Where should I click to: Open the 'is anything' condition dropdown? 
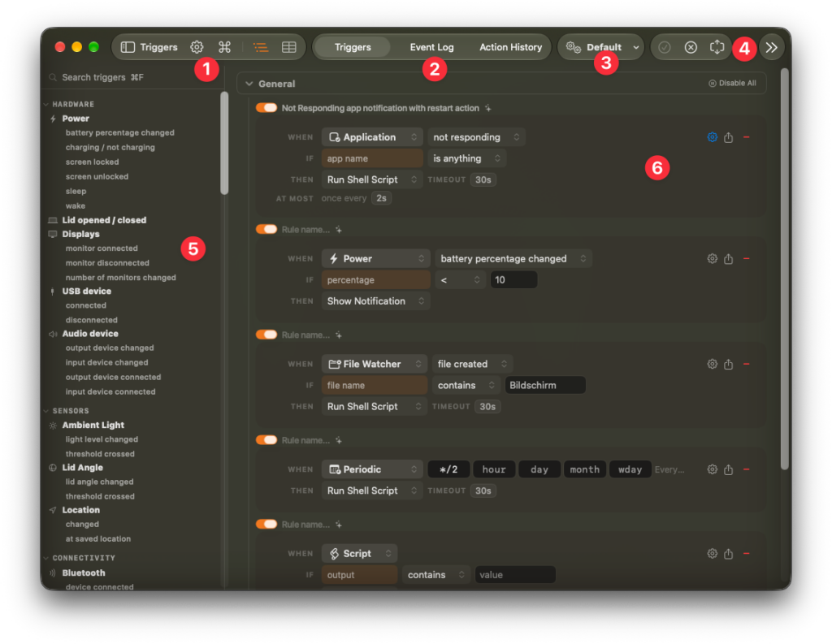click(466, 158)
